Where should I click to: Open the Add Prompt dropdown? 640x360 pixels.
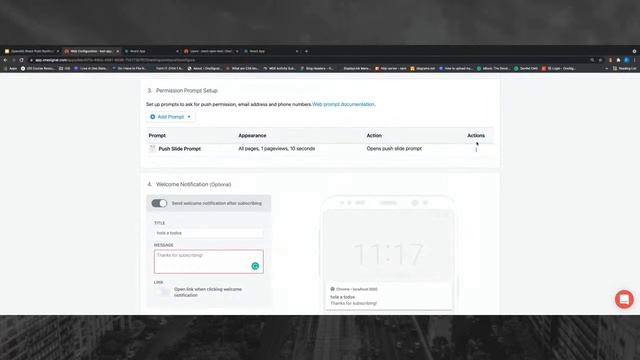[x=170, y=117]
